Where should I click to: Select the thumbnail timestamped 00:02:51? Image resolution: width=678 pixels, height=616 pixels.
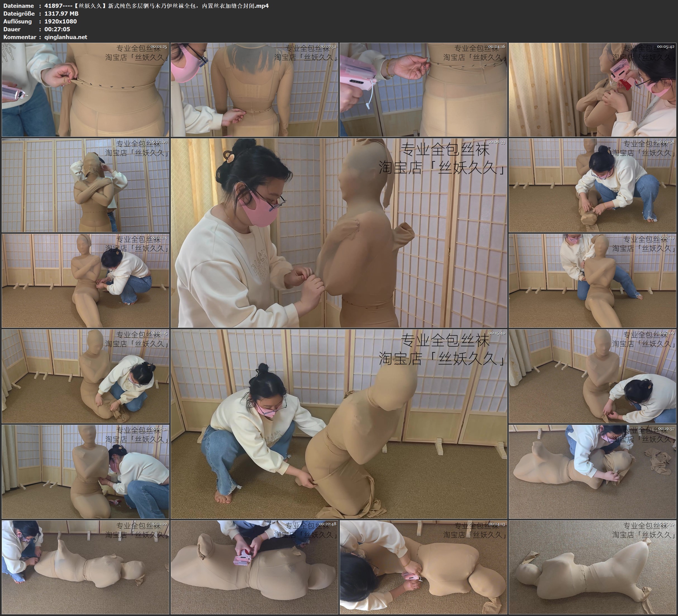pos(254,90)
